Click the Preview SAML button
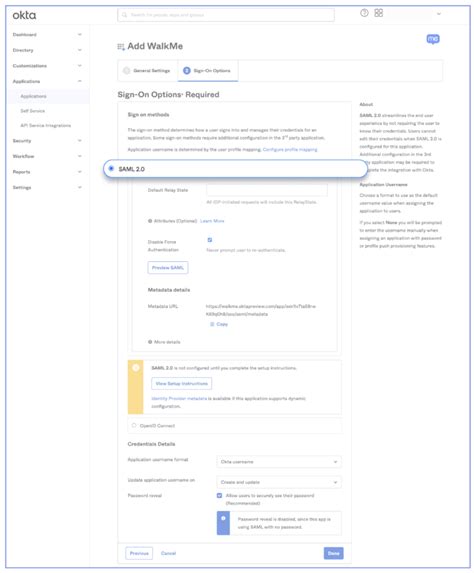The image size is (474, 573). (168, 267)
